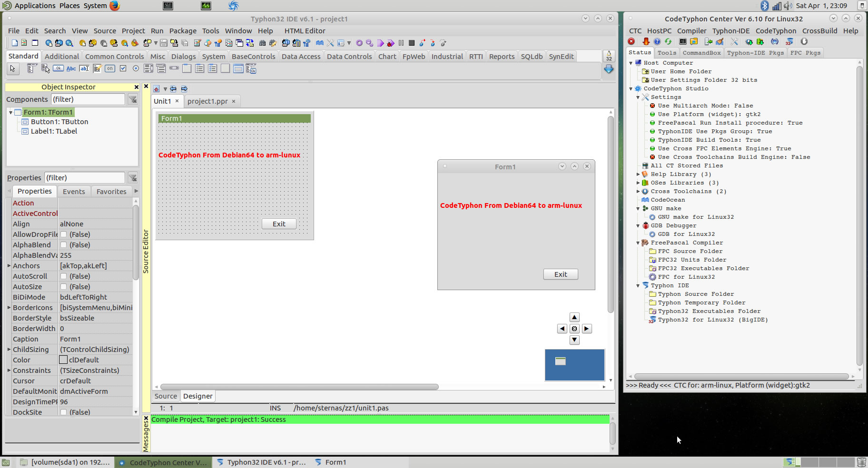Select the TLabel (Abc) component icon

click(71, 68)
